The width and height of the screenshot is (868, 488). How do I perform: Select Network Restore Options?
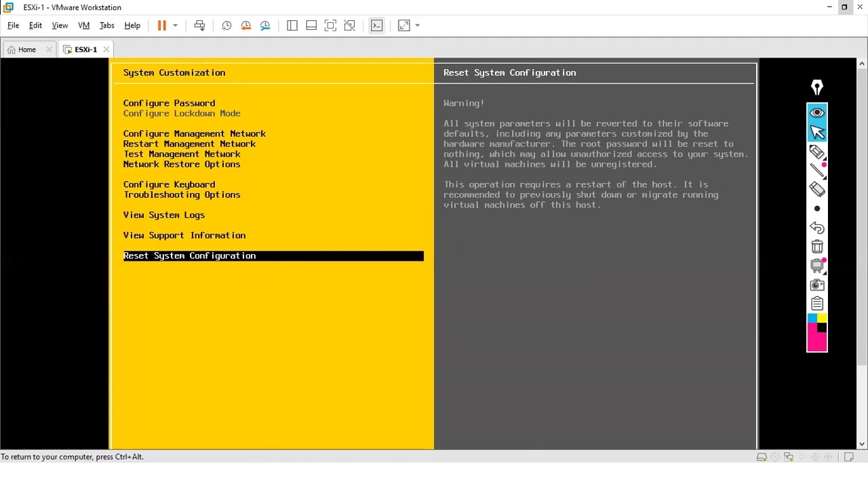click(x=182, y=164)
